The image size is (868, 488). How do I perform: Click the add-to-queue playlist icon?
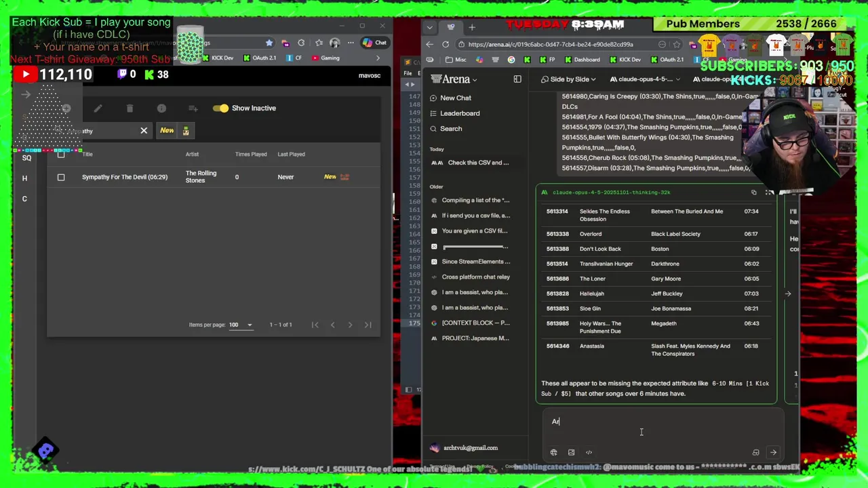(193, 108)
